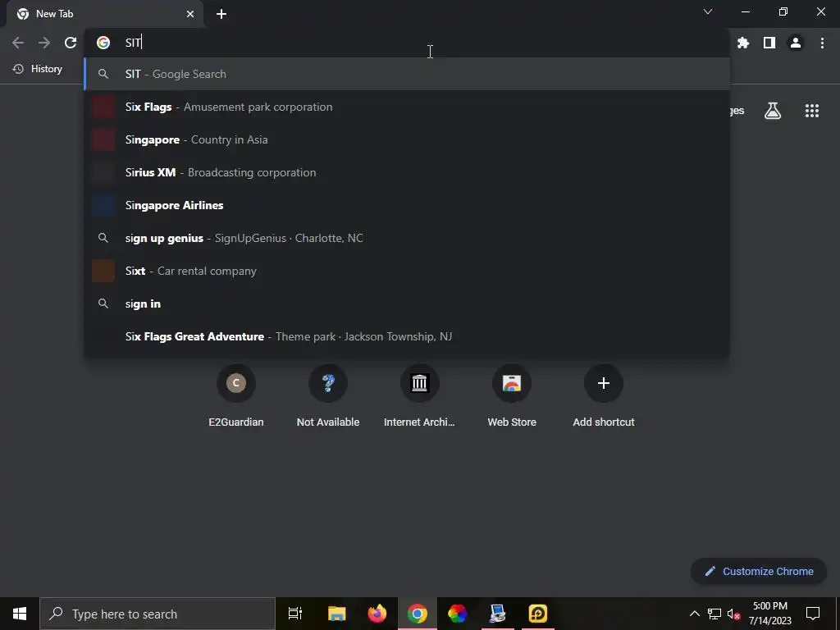The width and height of the screenshot is (840, 630).
Task: Select the sign up genius suggestion
Action: pos(407,238)
